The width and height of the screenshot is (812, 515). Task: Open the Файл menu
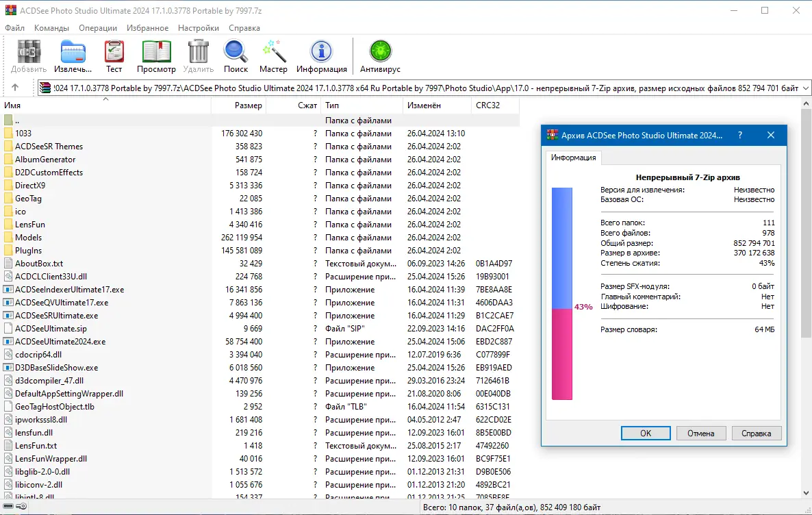tap(14, 28)
